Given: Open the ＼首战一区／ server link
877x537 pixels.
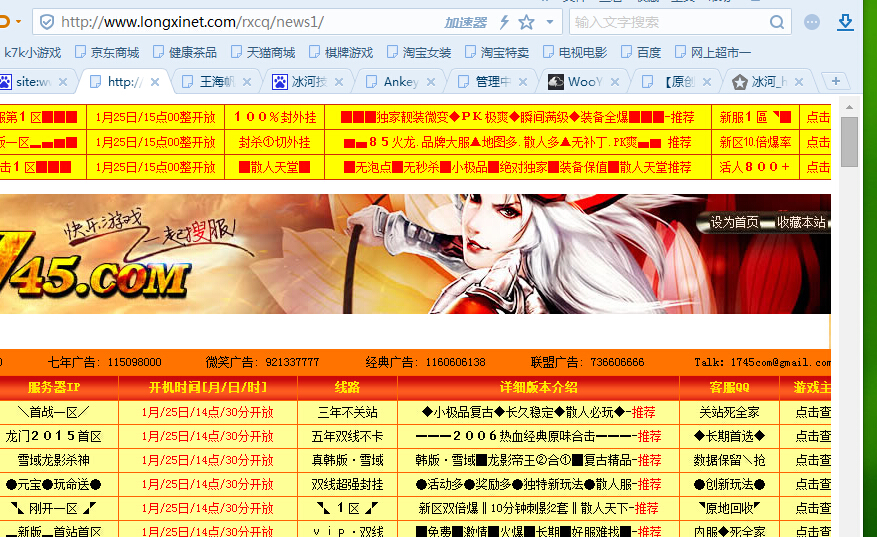Looking at the screenshot, I should (x=53, y=412).
